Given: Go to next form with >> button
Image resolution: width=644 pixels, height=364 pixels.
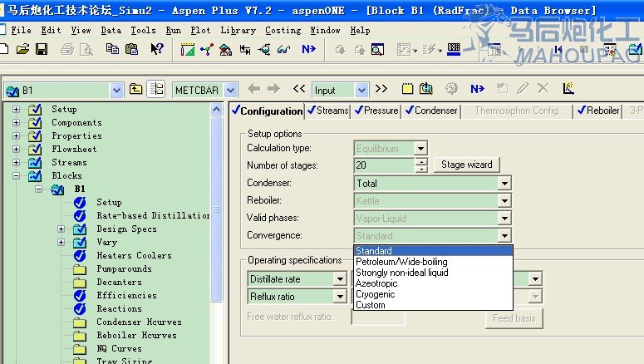Looking at the screenshot, I should pyautogui.click(x=381, y=89).
